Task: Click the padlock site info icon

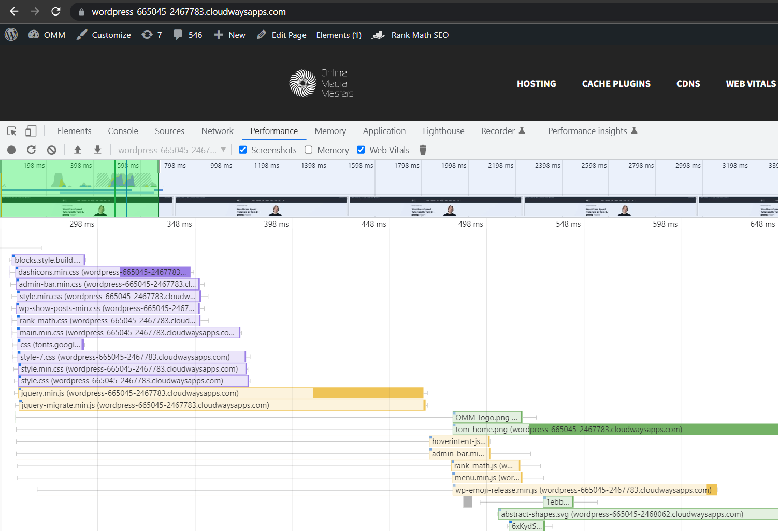Action: tap(81, 12)
